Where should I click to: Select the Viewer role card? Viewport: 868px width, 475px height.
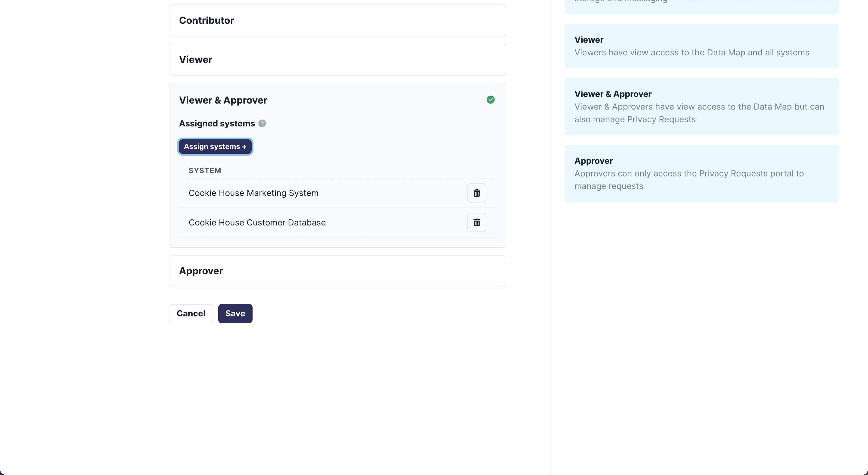[337, 60]
